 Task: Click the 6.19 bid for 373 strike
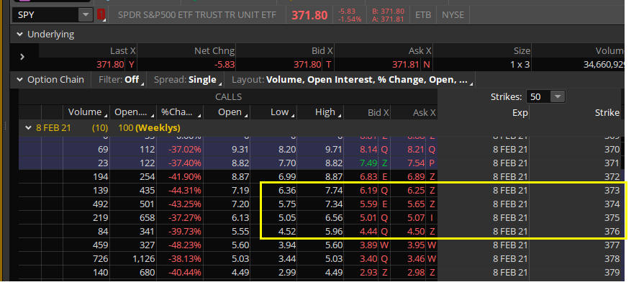[x=364, y=190]
